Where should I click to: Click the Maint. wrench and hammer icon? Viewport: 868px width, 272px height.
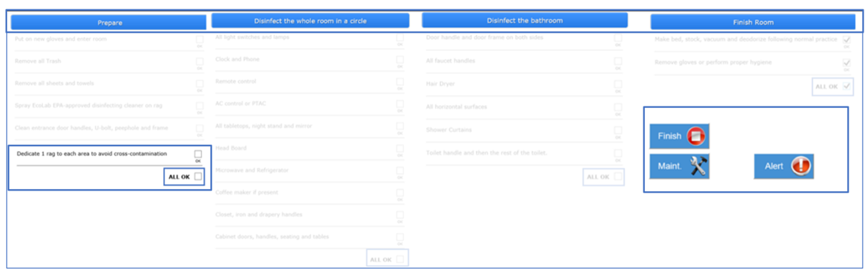(x=698, y=167)
